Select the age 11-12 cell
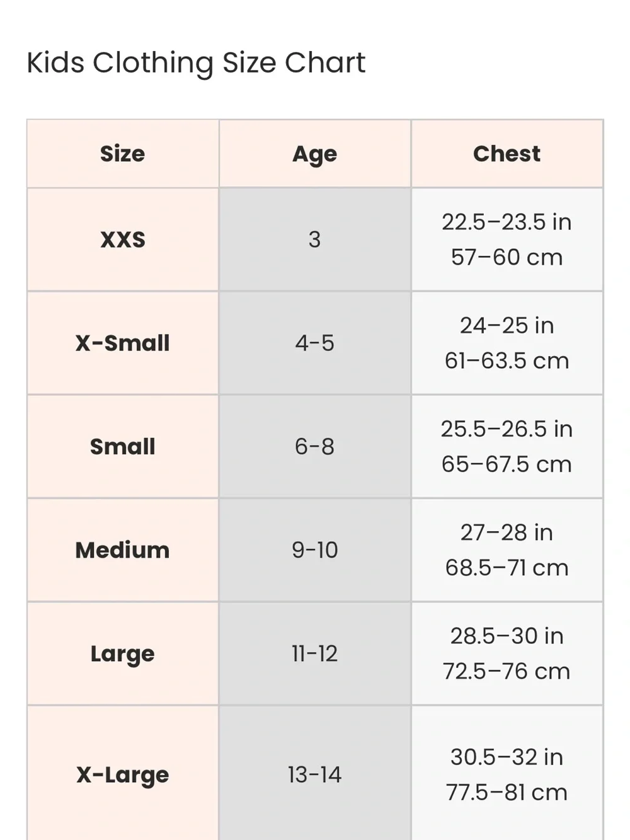Screen dimensions: 630x840 (315, 653)
